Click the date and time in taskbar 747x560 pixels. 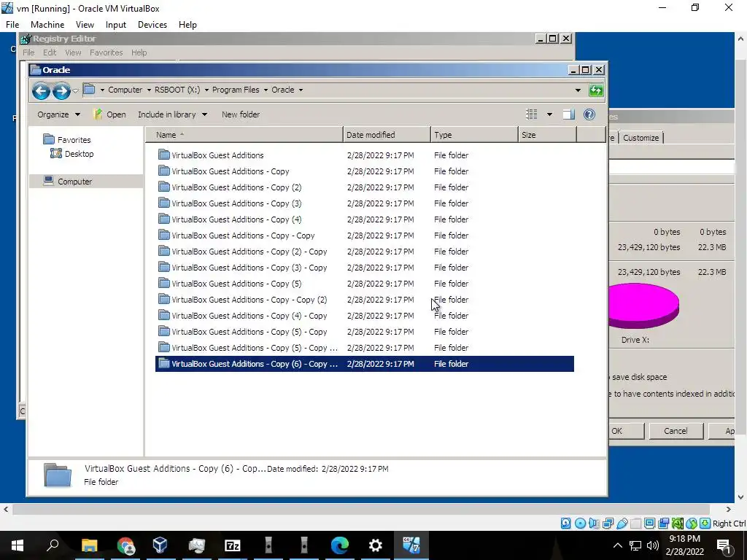click(x=684, y=545)
